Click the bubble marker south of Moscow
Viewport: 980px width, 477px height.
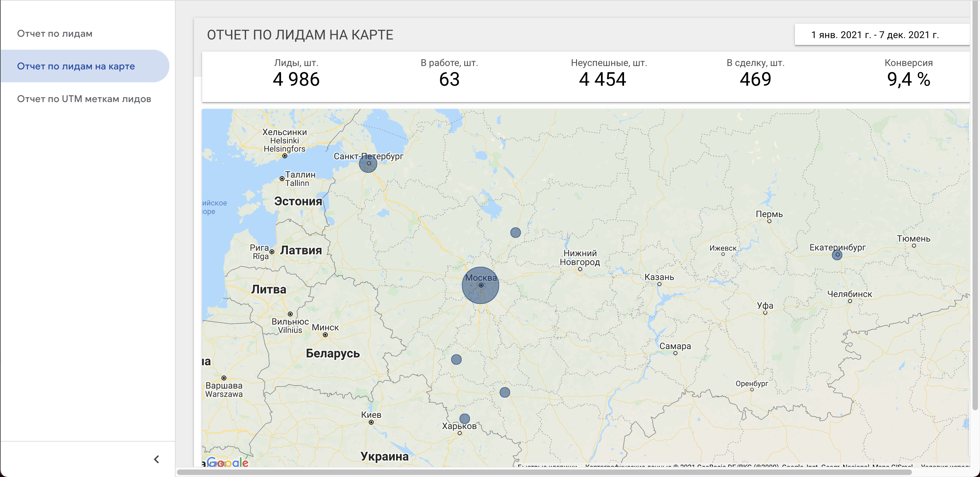coord(504,392)
